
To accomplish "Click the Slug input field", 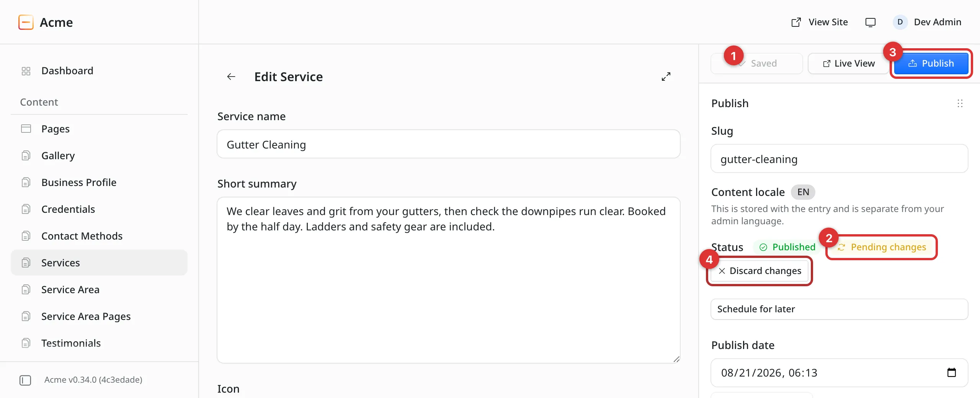I will 839,159.
